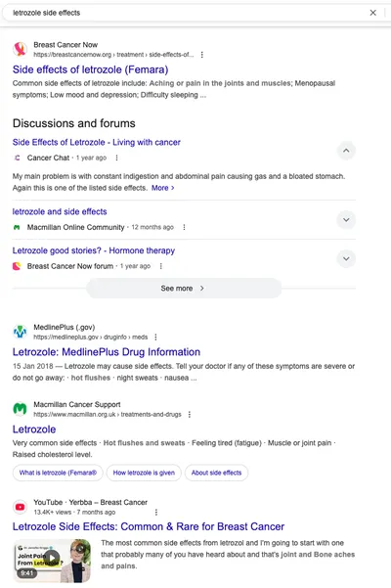Viewport: 391px width, 588px height.
Task: Click YouTube · Yerbba – Breast Cancer source name
Action: tap(90, 503)
